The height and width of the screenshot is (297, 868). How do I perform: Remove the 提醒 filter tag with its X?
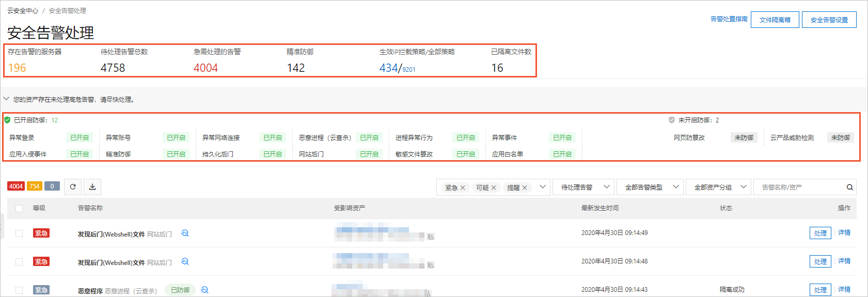(525, 187)
